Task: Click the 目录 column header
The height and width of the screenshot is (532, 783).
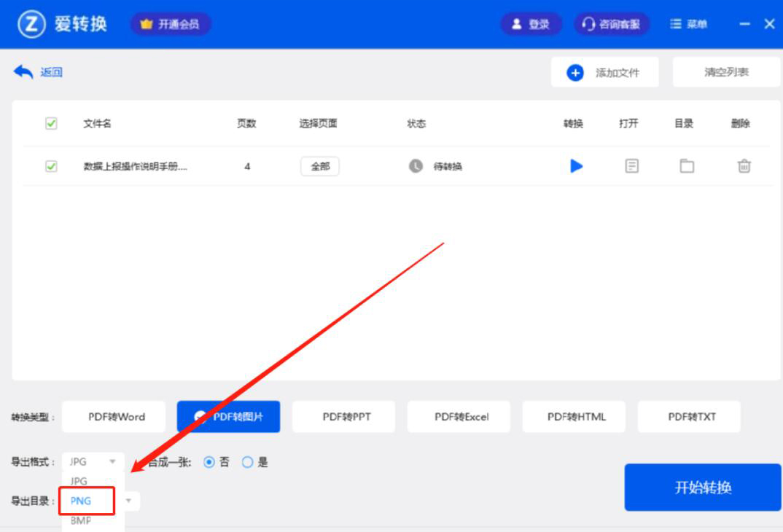Action: coord(684,123)
